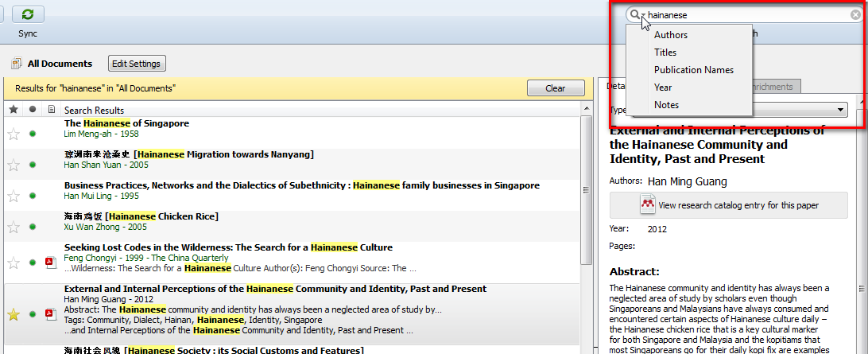
Task: Select 'Seeking Lost Codes in the Wilderness' title
Action: (x=229, y=247)
